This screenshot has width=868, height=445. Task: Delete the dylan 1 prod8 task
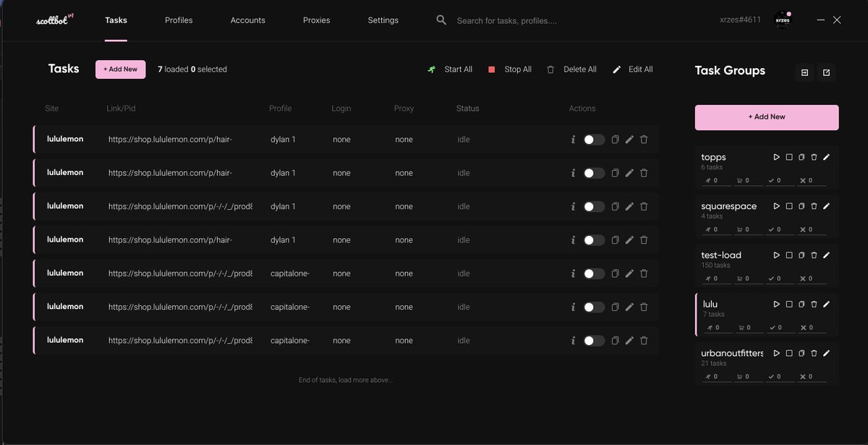(x=644, y=207)
